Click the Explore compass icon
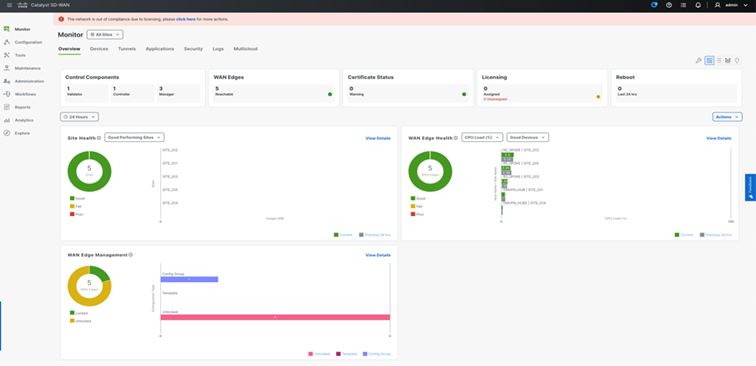Screen dimensions: 756x366 click(x=7, y=133)
